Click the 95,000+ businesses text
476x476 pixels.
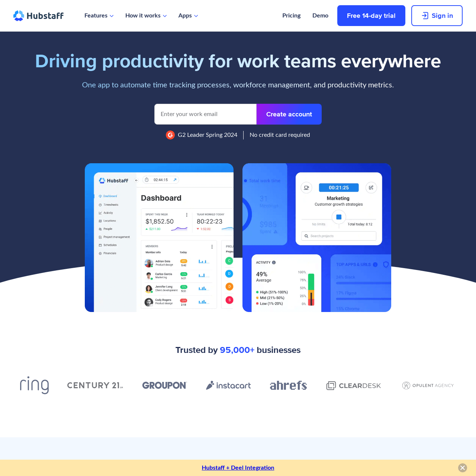coord(260,350)
